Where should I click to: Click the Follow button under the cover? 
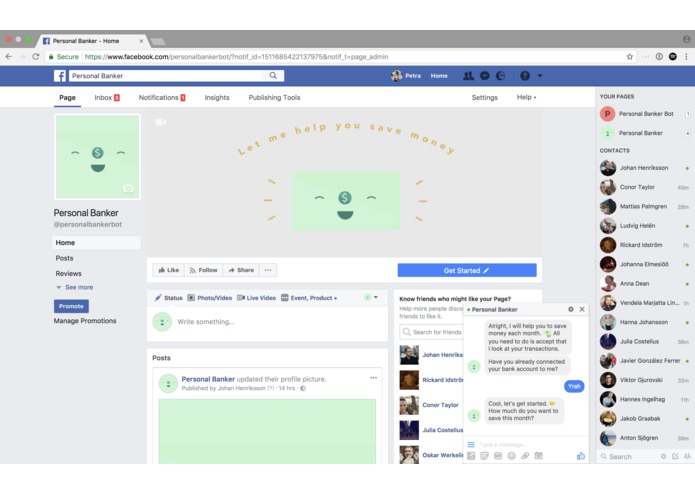tap(203, 270)
